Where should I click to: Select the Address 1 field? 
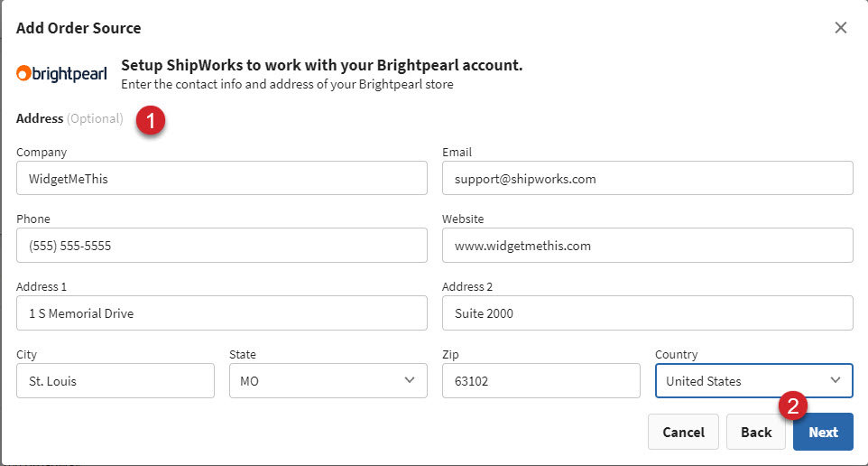pyautogui.click(x=221, y=312)
